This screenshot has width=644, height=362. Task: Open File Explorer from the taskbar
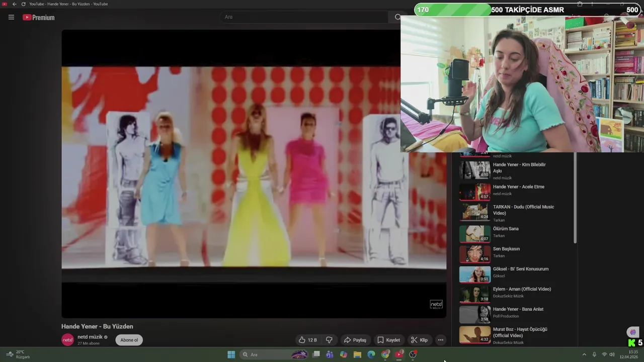tap(357, 354)
